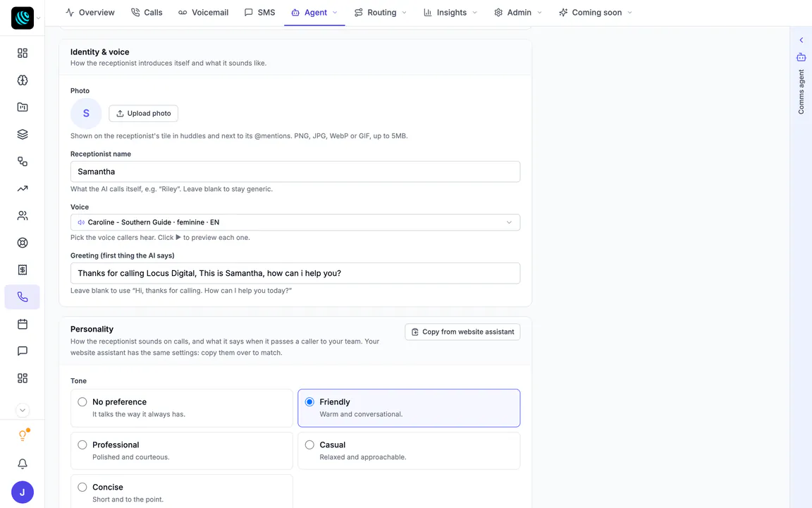Open the Admin menu dropdown
Image resolution: width=812 pixels, height=508 pixels.
point(518,13)
